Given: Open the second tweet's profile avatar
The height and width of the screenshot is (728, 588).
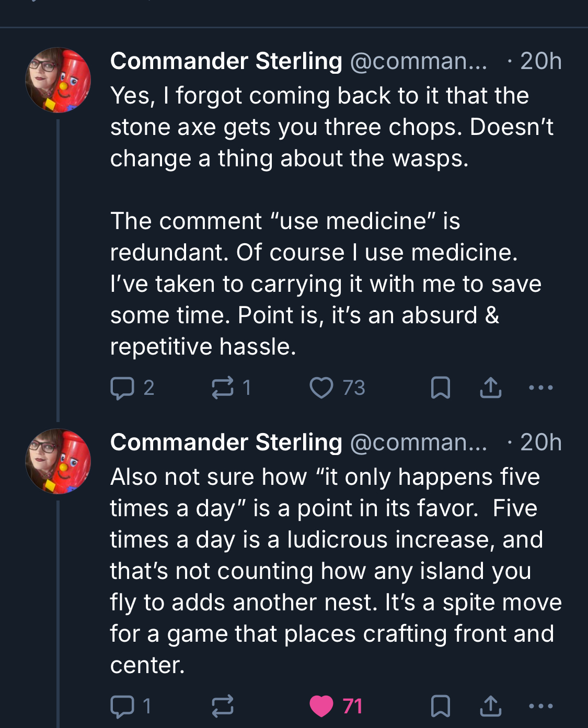Looking at the screenshot, I should tap(58, 461).
